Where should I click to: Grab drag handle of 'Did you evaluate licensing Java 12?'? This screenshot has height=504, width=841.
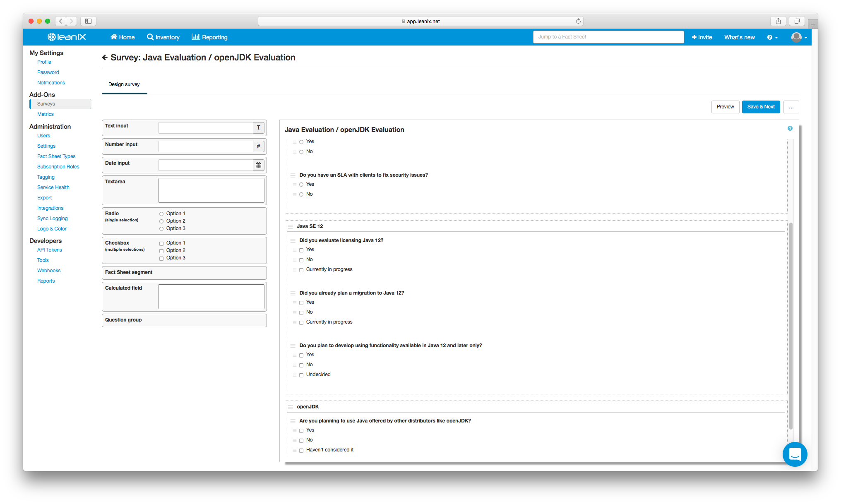point(293,241)
